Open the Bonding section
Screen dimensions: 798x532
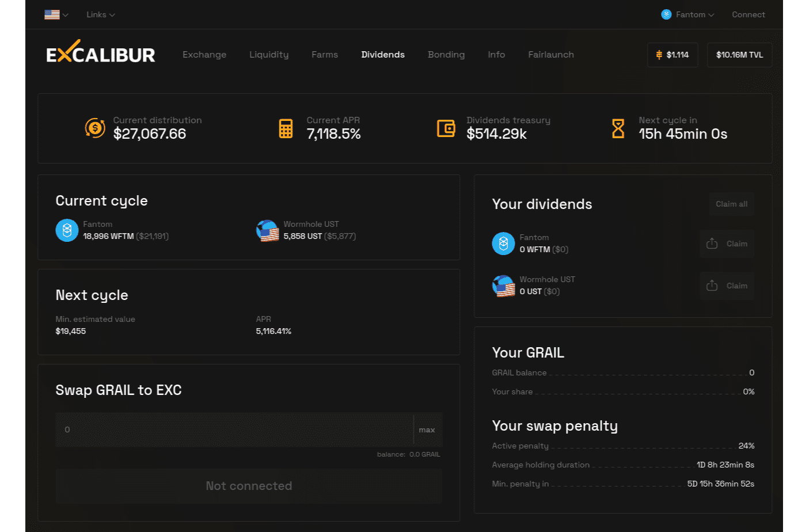[x=446, y=55]
